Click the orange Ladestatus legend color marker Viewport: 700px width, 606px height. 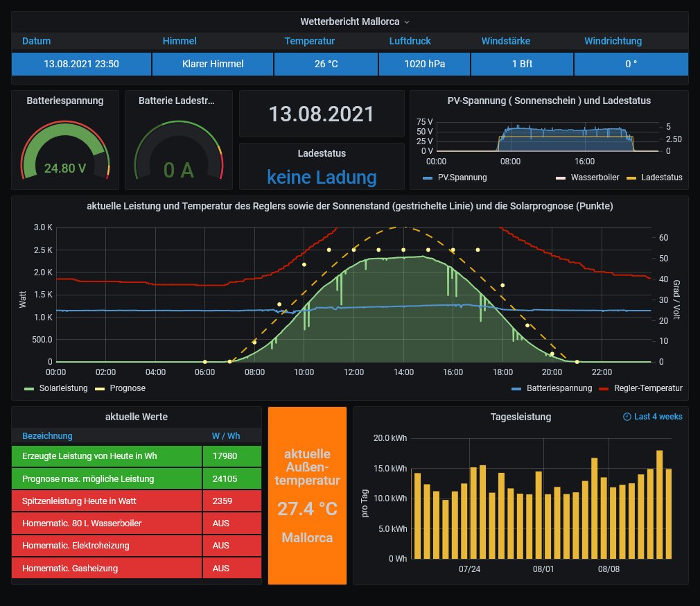629,178
